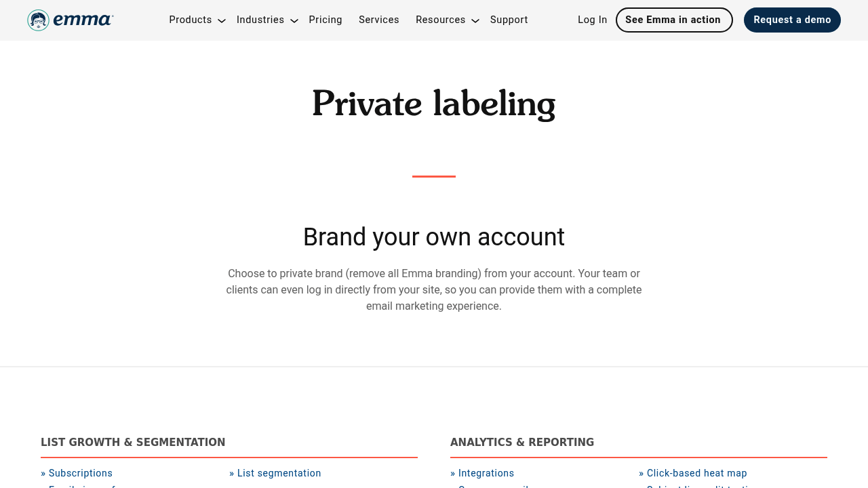Visit the Support page
The height and width of the screenshot is (488, 868).
tap(509, 20)
